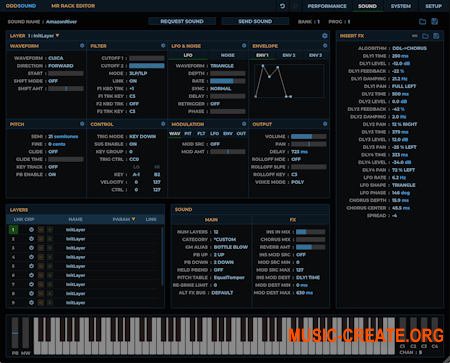
Task: Click the C2 octave key below keyboard
Action: pyautogui.click(x=413, y=346)
